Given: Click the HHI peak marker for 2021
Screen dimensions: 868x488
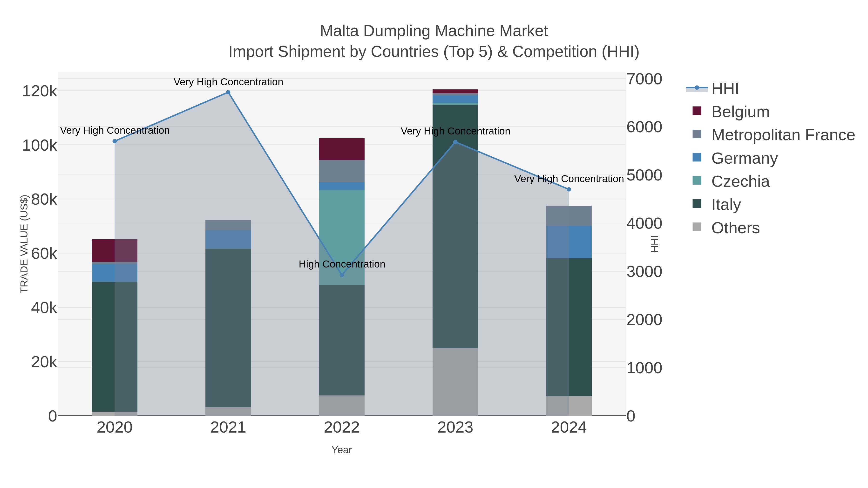Looking at the screenshot, I should tap(228, 92).
